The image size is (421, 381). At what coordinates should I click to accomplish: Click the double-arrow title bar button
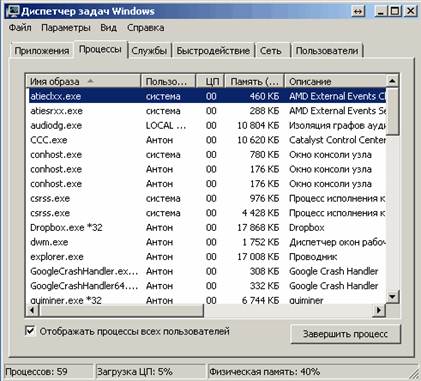(357, 12)
